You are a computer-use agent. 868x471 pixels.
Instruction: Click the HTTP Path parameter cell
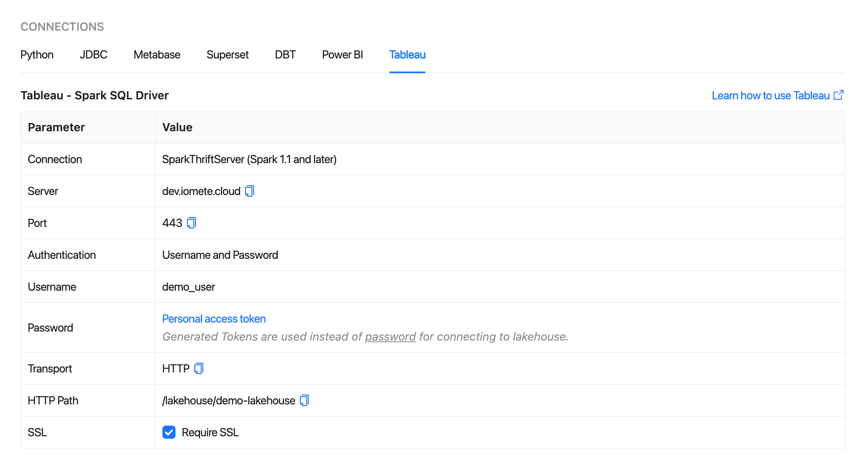point(88,400)
